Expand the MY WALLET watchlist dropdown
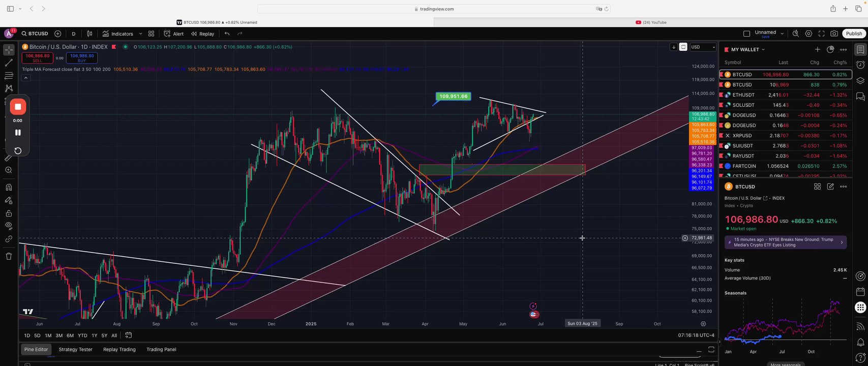 click(747, 49)
